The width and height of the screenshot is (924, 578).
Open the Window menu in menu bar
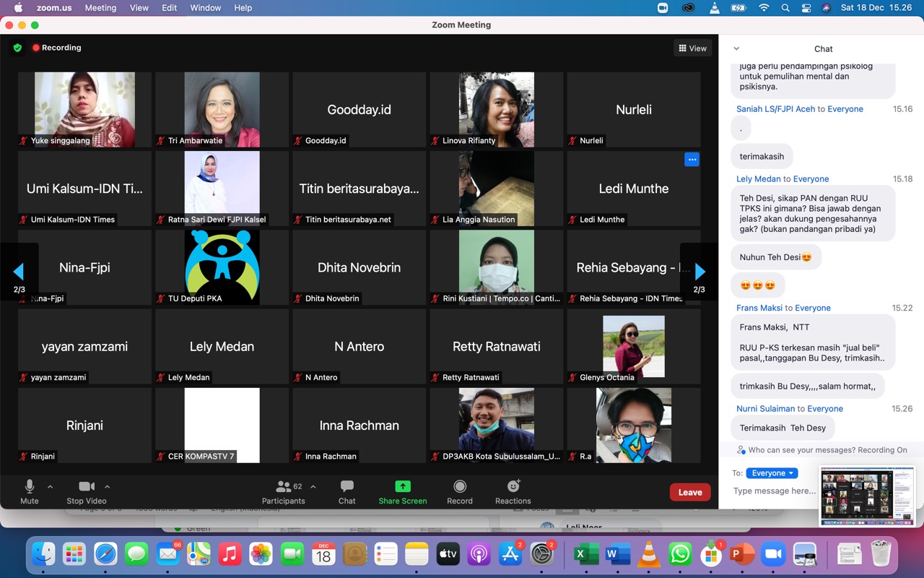(x=206, y=8)
